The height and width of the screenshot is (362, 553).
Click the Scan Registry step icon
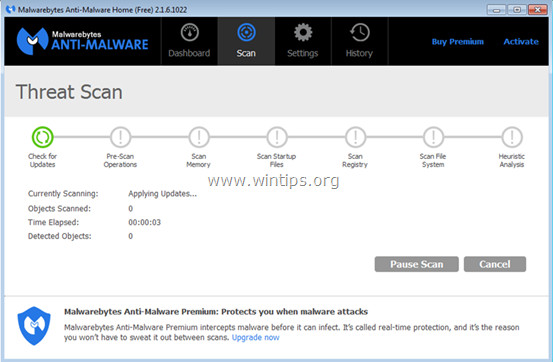click(x=355, y=137)
